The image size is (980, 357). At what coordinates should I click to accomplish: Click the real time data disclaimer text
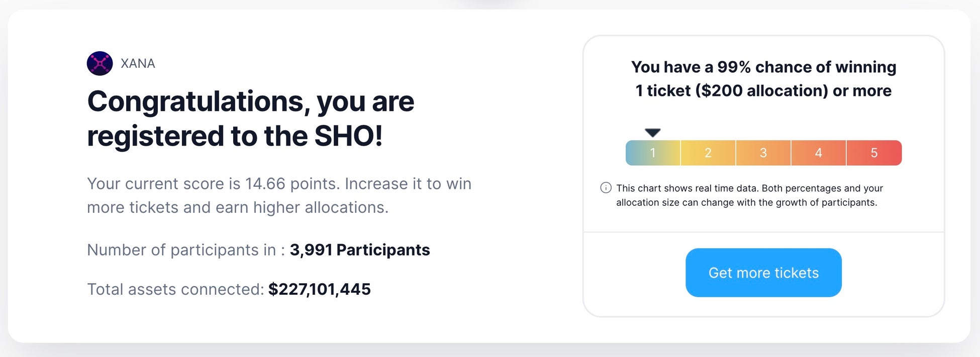(x=749, y=195)
